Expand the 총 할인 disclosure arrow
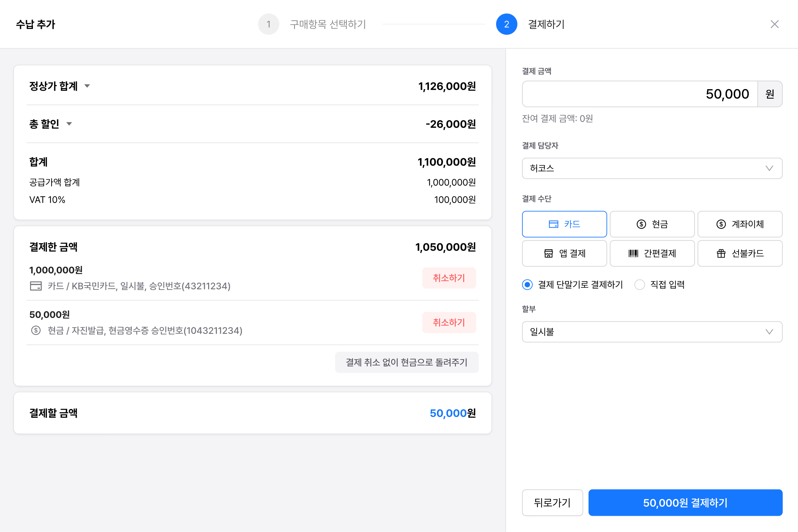 69,124
